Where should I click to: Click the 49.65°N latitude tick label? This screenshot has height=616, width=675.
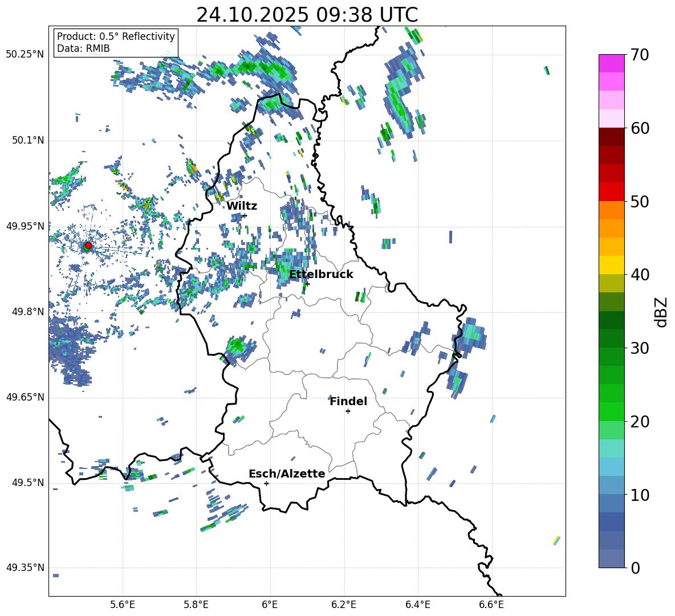(x=25, y=397)
